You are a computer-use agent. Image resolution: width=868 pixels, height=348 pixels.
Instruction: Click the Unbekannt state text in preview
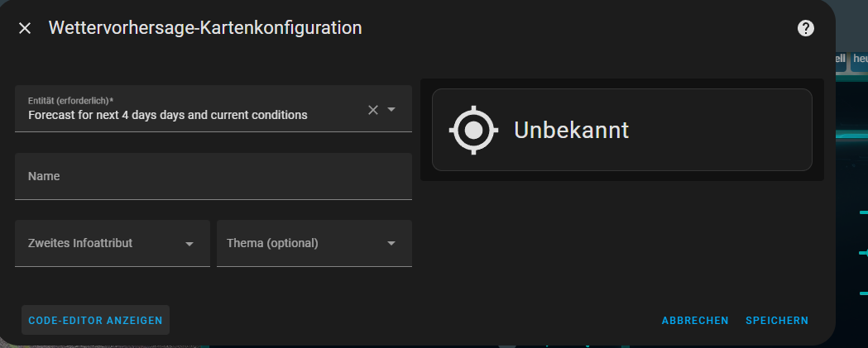571,130
